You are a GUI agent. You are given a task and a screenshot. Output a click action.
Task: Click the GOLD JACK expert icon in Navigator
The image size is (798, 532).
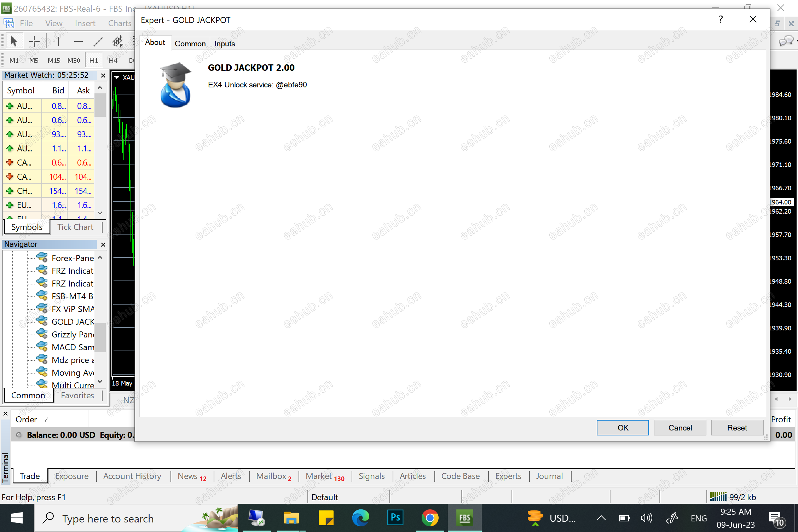tap(42, 321)
